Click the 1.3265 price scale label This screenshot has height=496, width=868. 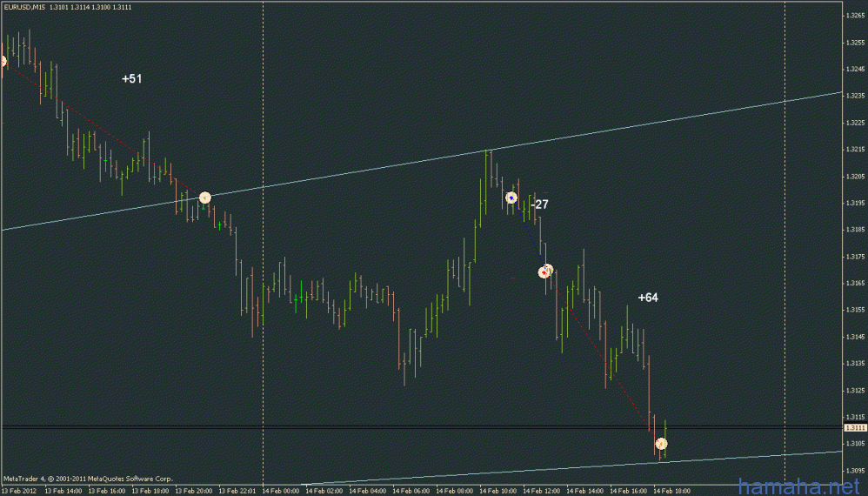point(855,15)
